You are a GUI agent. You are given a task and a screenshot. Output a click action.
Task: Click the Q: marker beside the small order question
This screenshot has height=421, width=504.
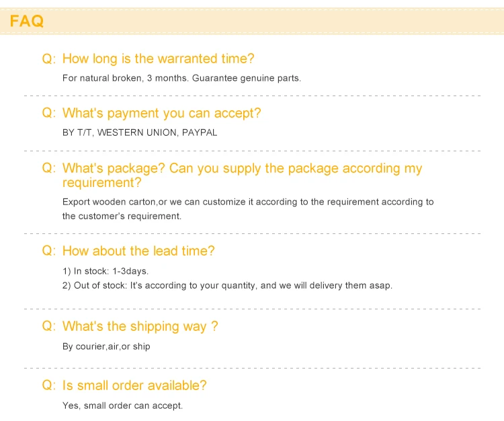pyautogui.click(x=49, y=385)
